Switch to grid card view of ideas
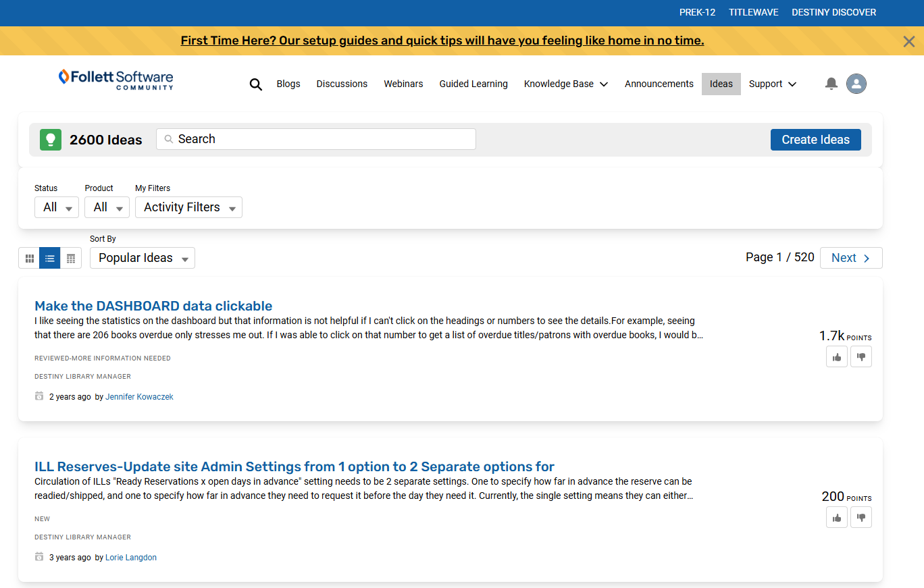This screenshot has height=588, width=924. [x=29, y=258]
